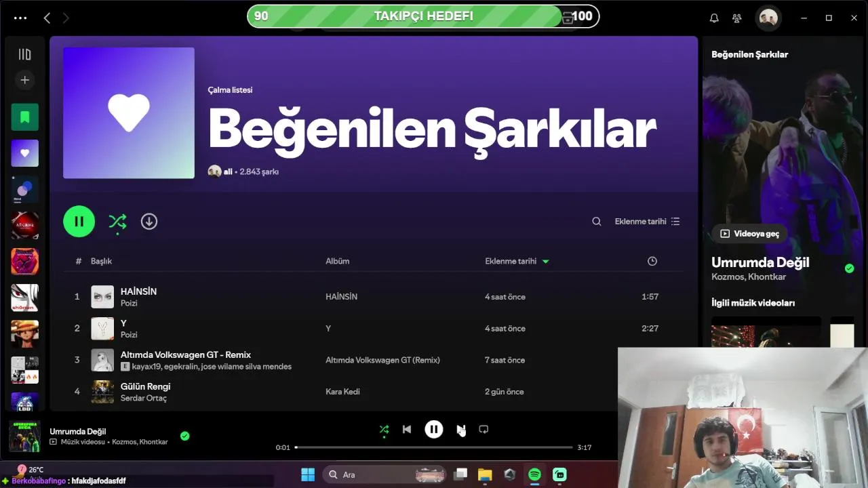Open Streamlabs icon on taskbar

pyautogui.click(x=559, y=474)
